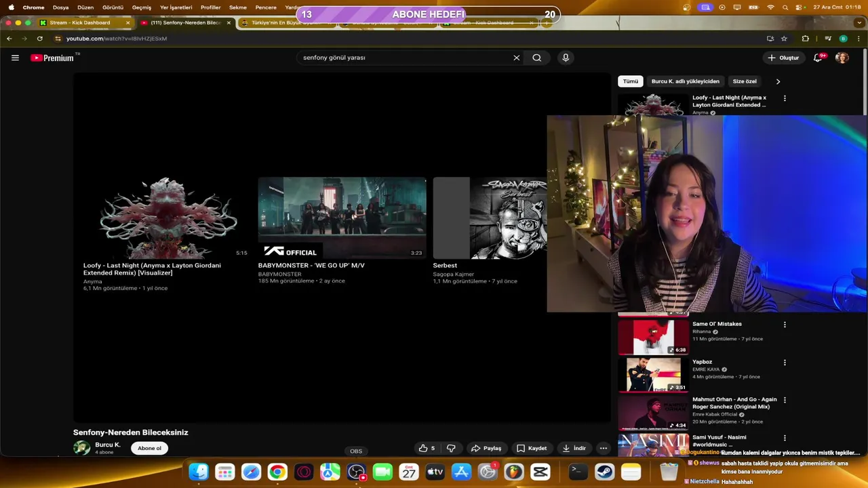
Task: Click the Paylaş share button
Action: (486, 448)
